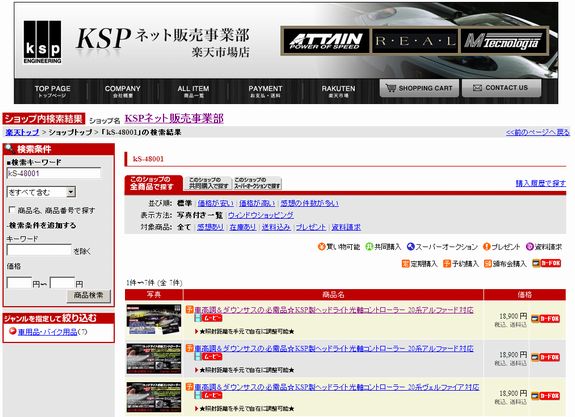The height and width of the screenshot is (417, 575).
Task: Open second 20系アルファード対応 product link
Action: (x=334, y=348)
